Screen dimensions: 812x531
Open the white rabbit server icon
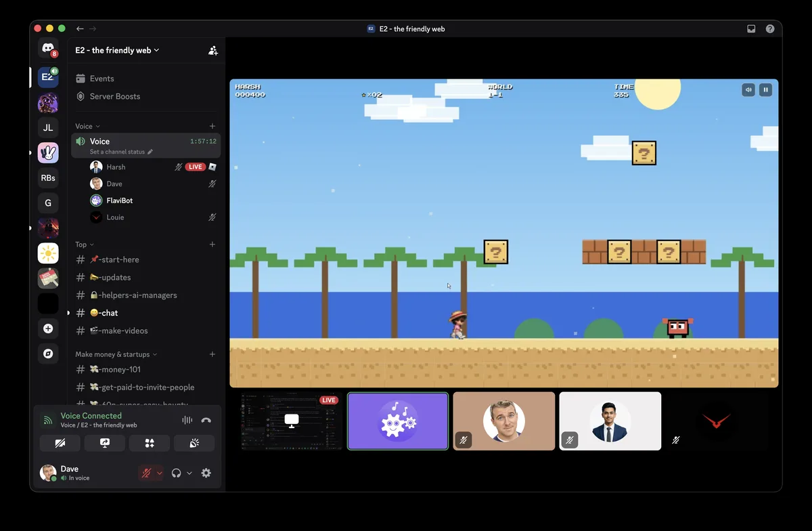click(48, 153)
